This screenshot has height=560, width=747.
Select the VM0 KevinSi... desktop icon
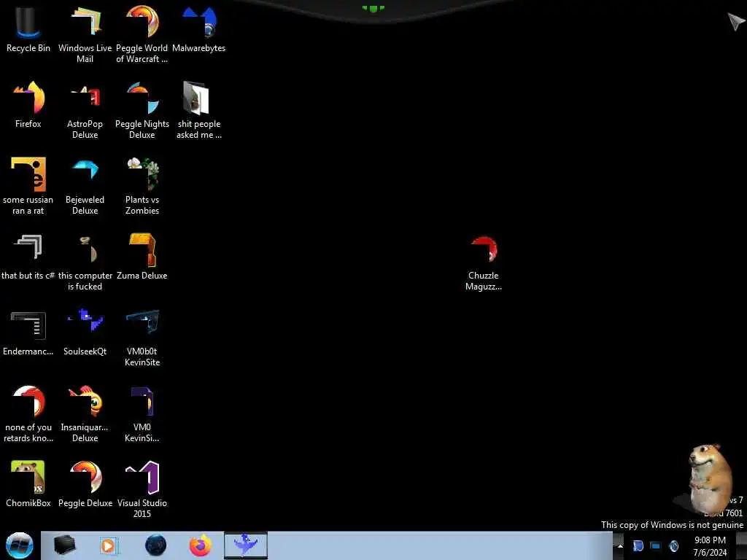[142, 413]
